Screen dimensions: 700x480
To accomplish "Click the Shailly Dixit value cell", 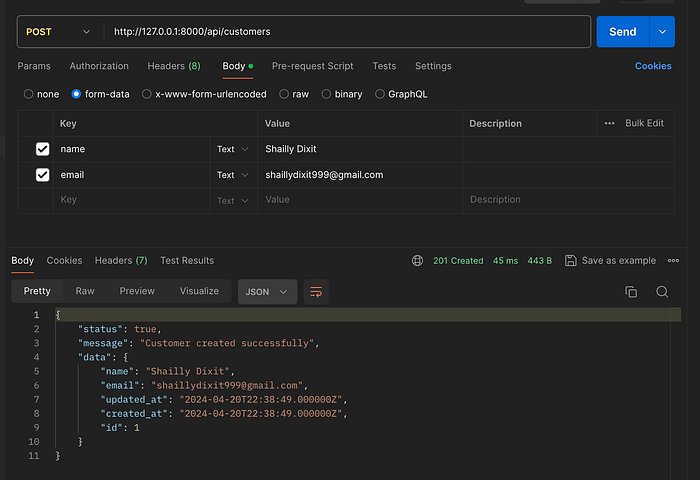I will pyautogui.click(x=360, y=149).
